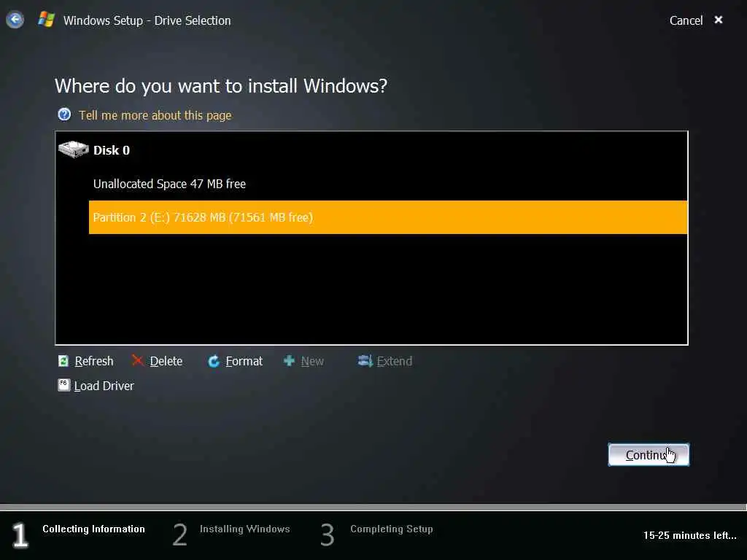747x560 pixels.
Task: Click the Disk 0 heading
Action: tap(112, 150)
